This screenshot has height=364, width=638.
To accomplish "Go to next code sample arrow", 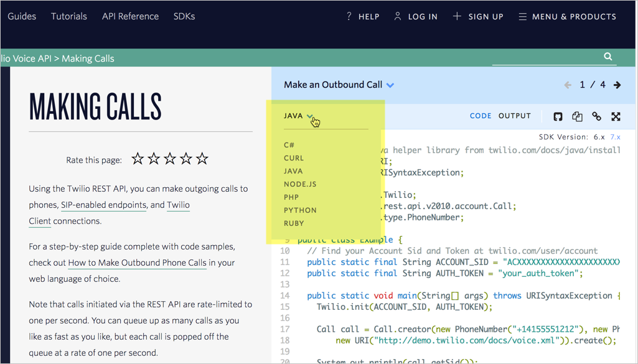I will click(x=617, y=85).
